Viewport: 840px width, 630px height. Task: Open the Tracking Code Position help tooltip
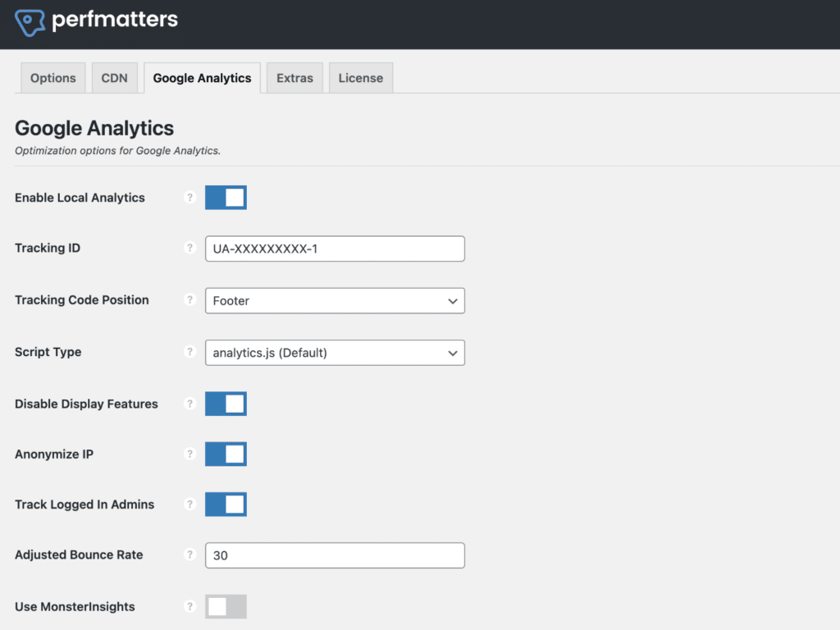tap(189, 300)
